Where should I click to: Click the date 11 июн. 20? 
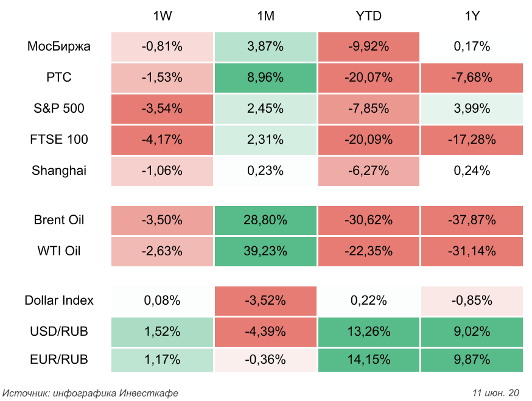(x=495, y=392)
